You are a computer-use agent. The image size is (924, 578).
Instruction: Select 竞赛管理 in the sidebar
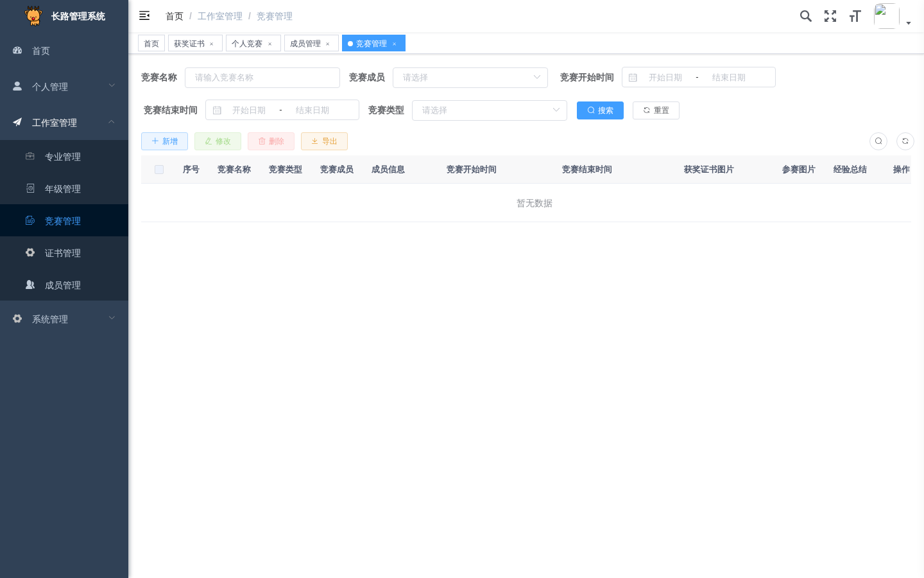(x=64, y=220)
